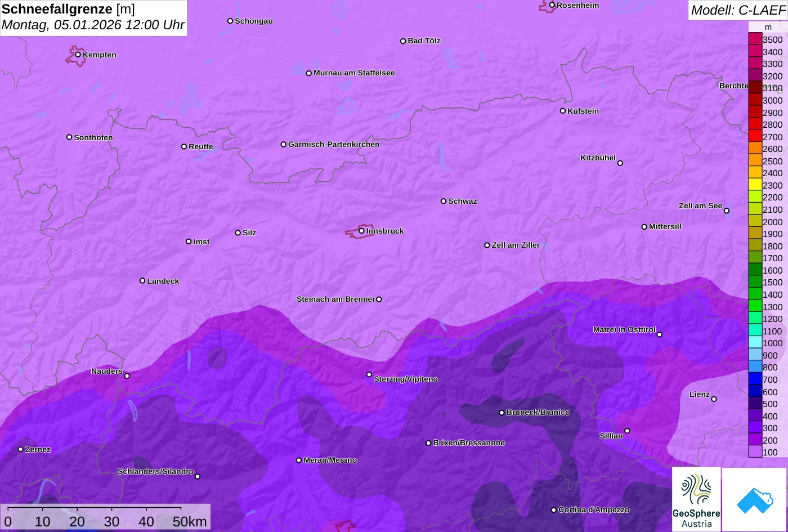Click the Reutte marker dot
Screen dimensions: 788x532
184,146
